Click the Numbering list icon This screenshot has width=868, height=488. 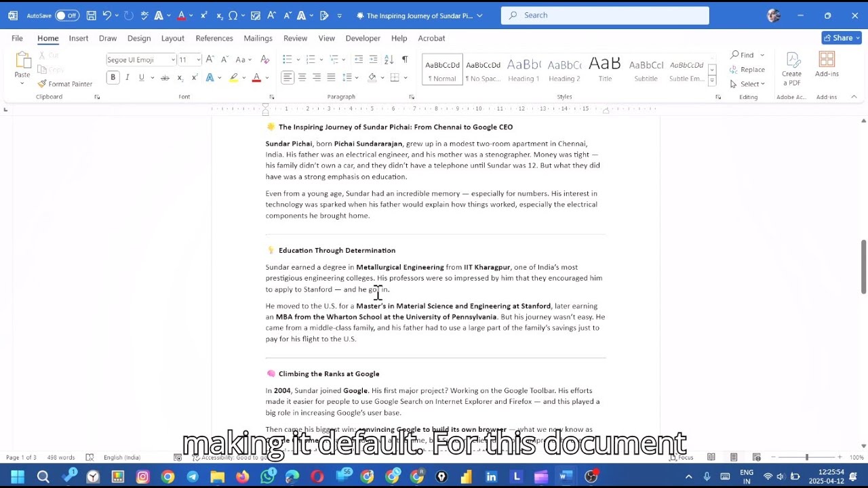[311, 60]
